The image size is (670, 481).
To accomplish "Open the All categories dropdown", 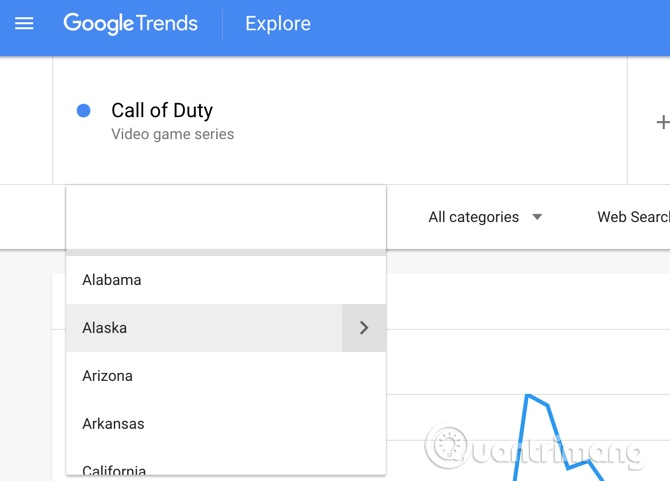I will 474,217.
